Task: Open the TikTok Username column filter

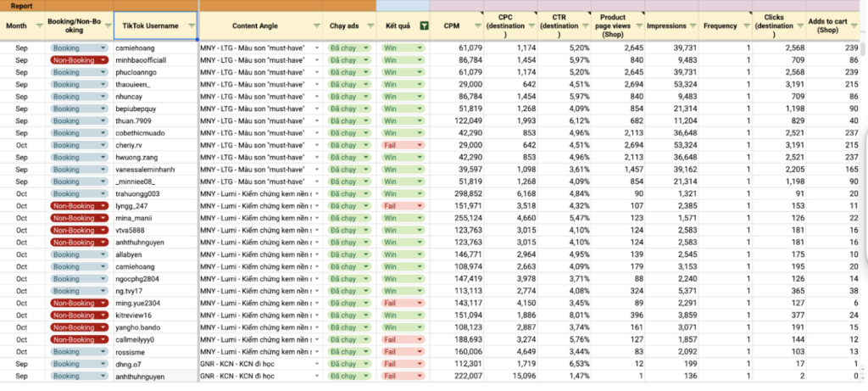Action: tap(191, 26)
